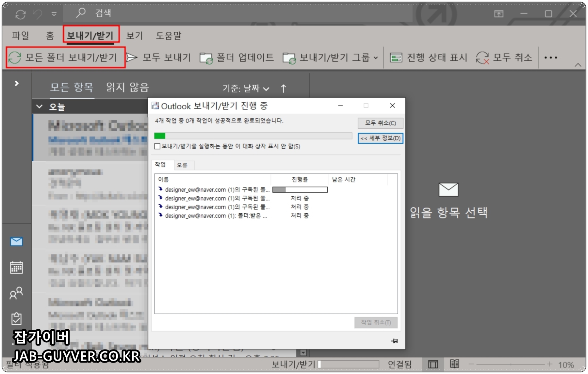Click the << 세부 정보(D) button

pyautogui.click(x=381, y=138)
